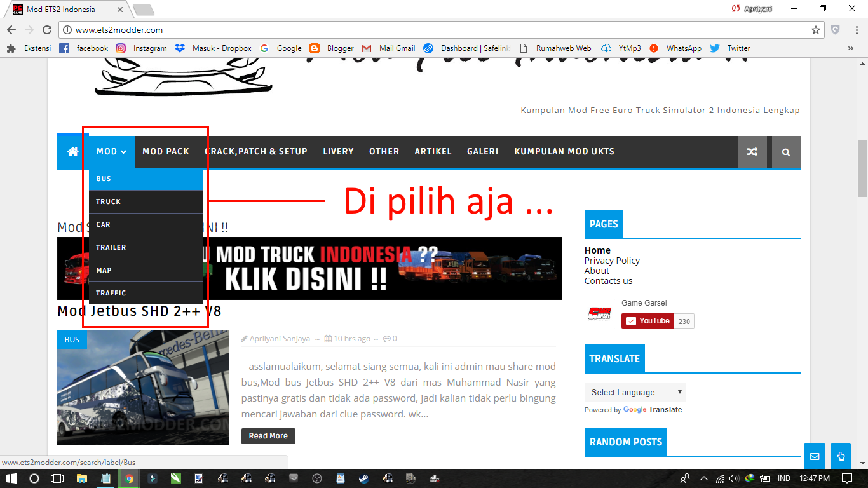
Task: Open the MOD PACK menu item
Action: pyautogui.click(x=166, y=152)
